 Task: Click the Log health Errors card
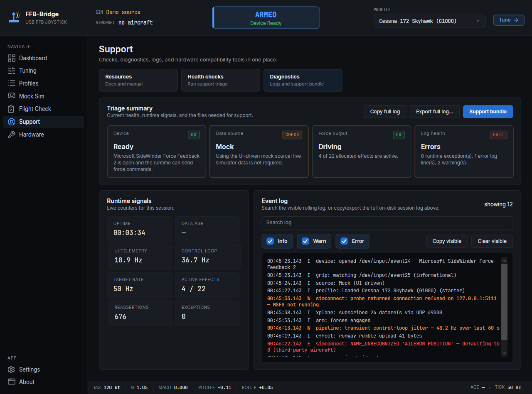click(x=464, y=152)
